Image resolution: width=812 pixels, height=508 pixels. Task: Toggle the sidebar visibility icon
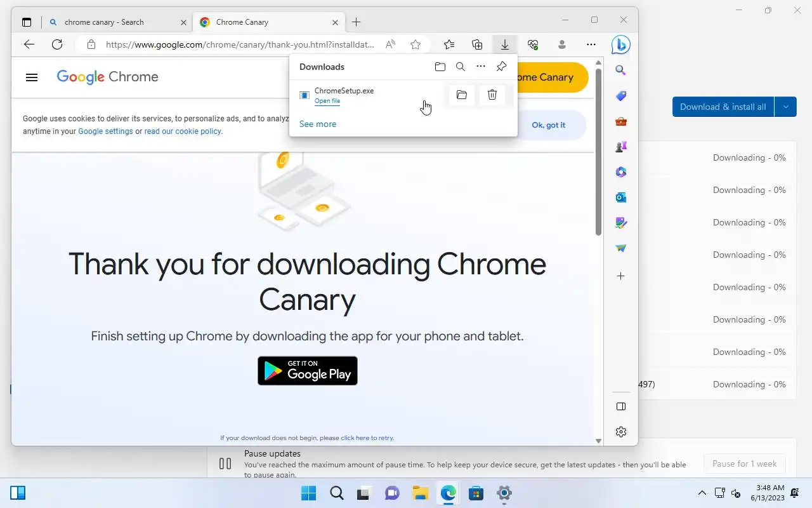pos(621,406)
